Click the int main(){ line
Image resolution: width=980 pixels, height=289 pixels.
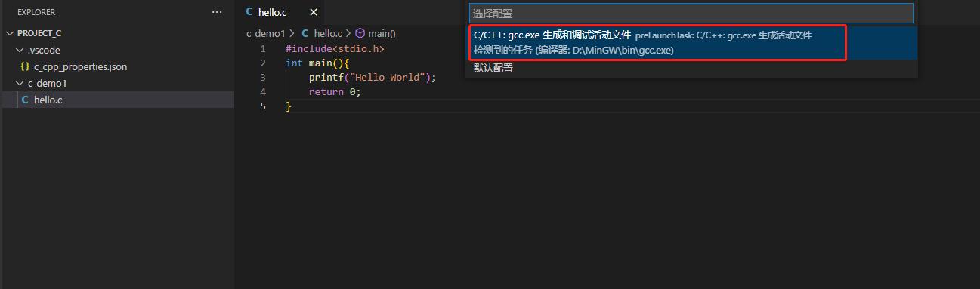(x=317, y=63)
